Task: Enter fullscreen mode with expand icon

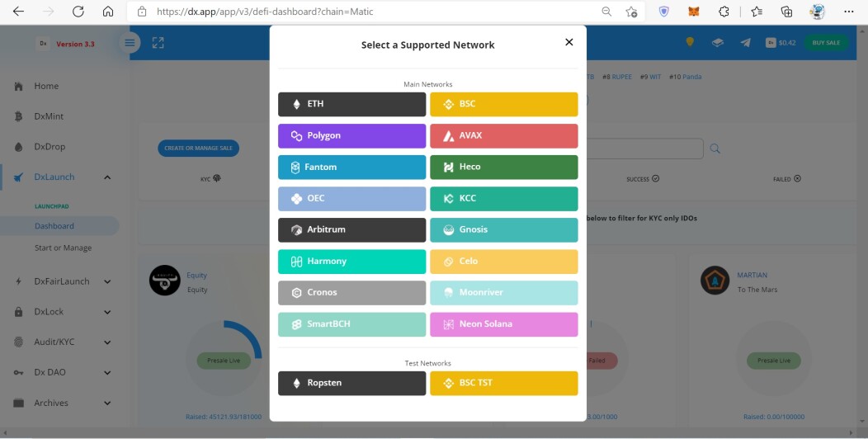Action: (x=158, y=43)
